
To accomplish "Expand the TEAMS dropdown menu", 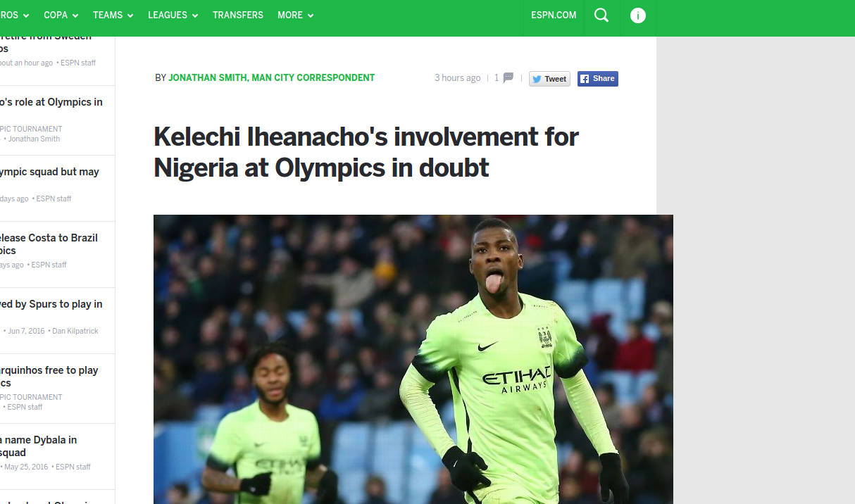I will pos(113,15).
